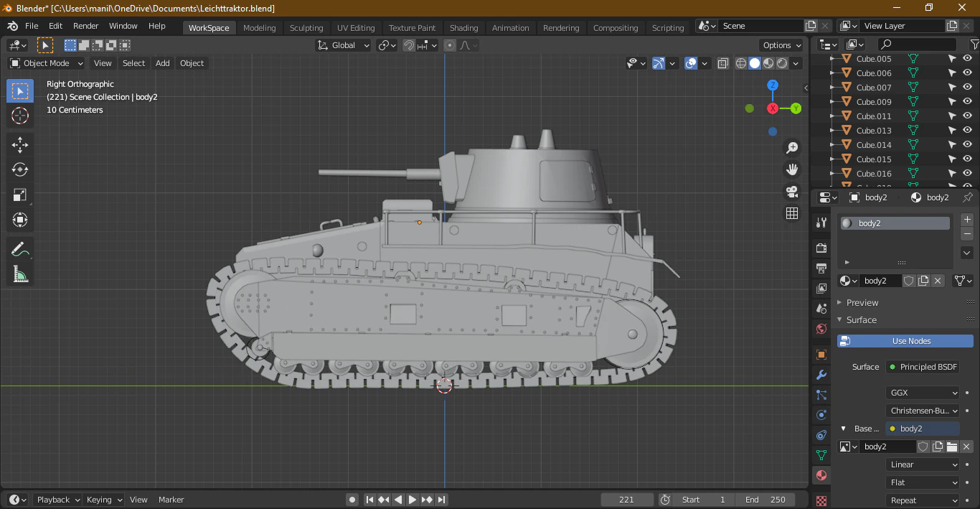The width and height of the screenshot is (980, 509).
Task: Pick the Rotate tool
Action: coord(20,169)
